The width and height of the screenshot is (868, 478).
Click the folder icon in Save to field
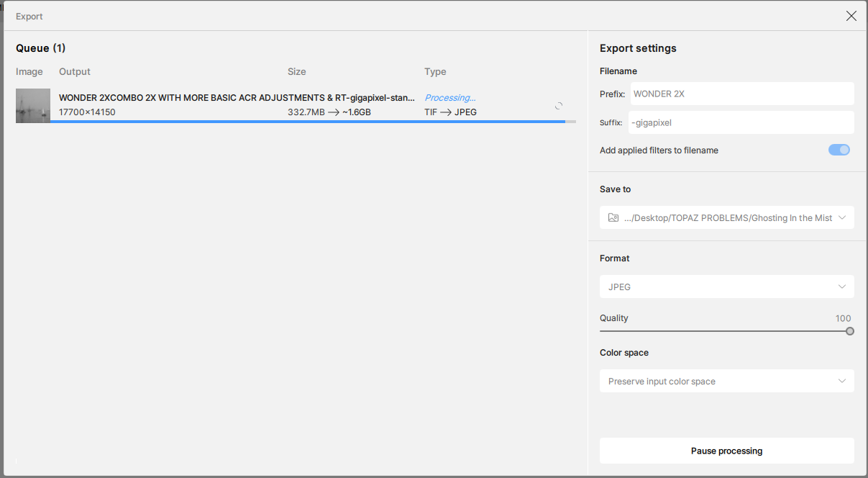[x=613, y=217]
